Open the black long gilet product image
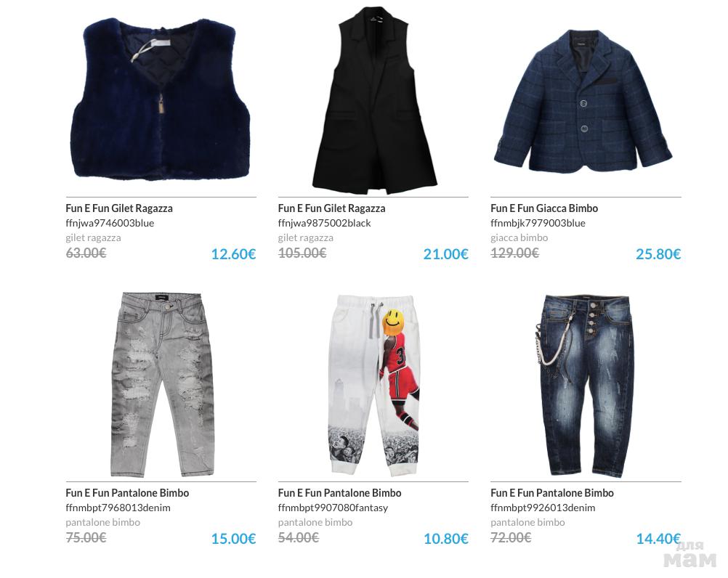 pos(374,101)
